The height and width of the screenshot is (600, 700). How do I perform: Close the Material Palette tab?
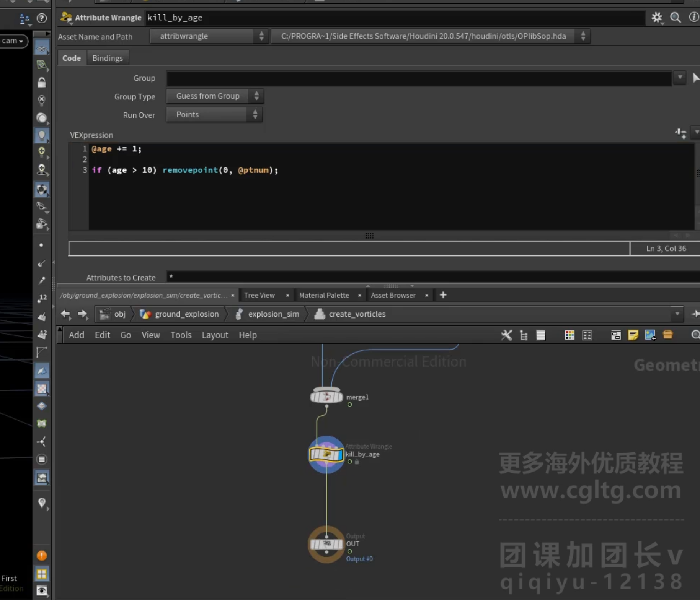(359, 296)
